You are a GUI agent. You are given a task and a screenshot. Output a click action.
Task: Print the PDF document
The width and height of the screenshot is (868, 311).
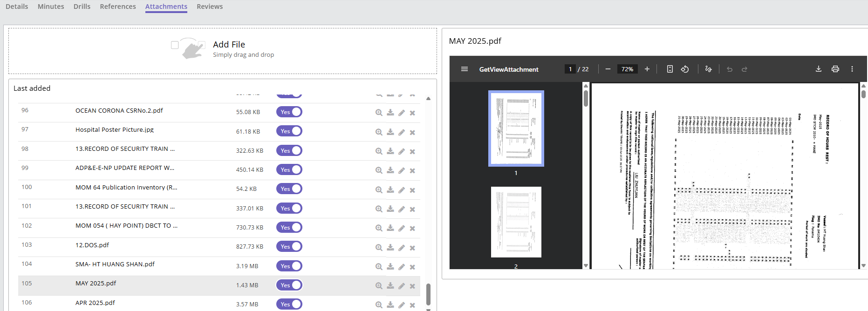pos(835,69)
